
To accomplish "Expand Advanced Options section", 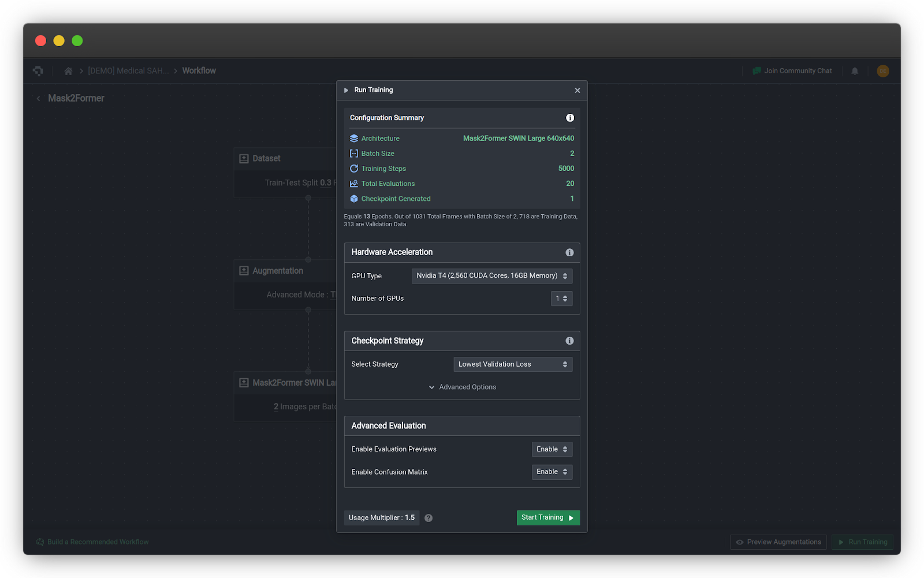I will click(x=462, y=387).
